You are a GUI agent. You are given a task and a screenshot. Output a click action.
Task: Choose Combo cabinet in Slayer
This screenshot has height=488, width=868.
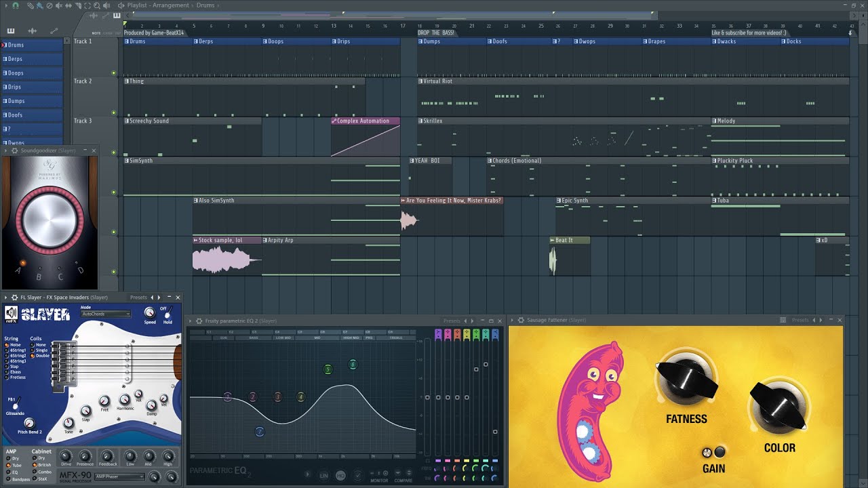pos(42,472)
